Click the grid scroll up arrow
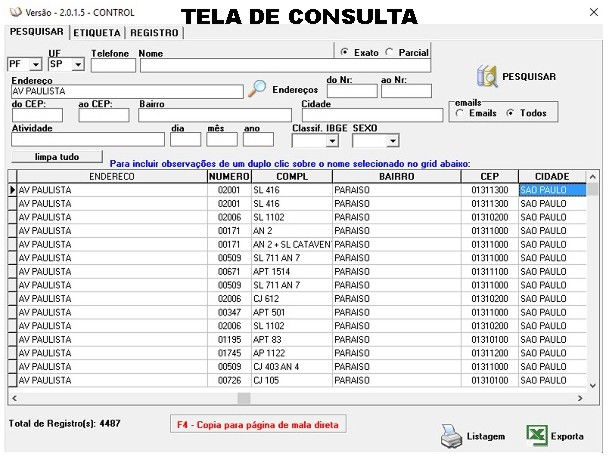Viewport: 609px width, 463px height. (593, 177)
